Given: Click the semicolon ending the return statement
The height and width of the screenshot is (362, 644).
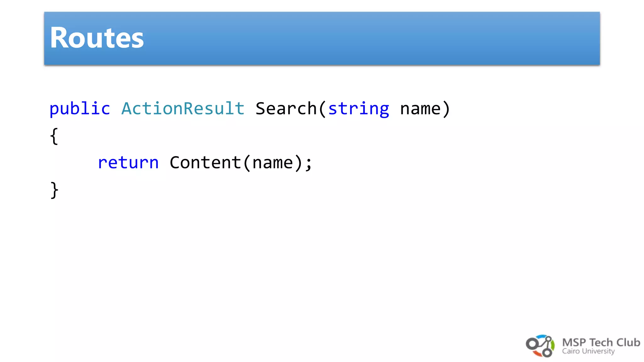Looking at the screenshot, I should click(x=309, y=163).
